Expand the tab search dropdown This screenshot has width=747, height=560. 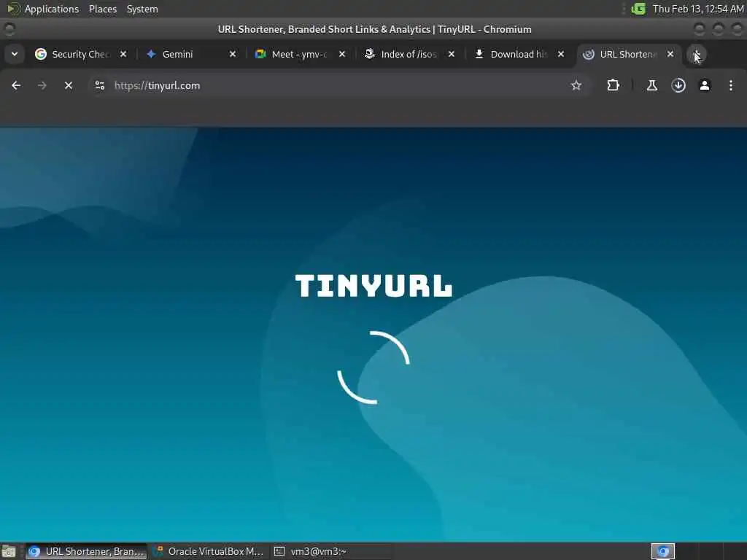15,54
